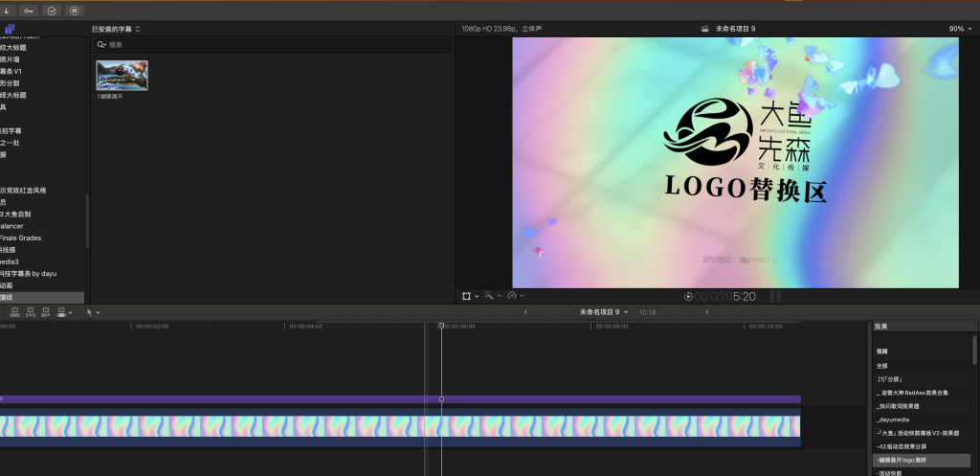
Task: Expand the transform tool options chevron
Action: 477,297
